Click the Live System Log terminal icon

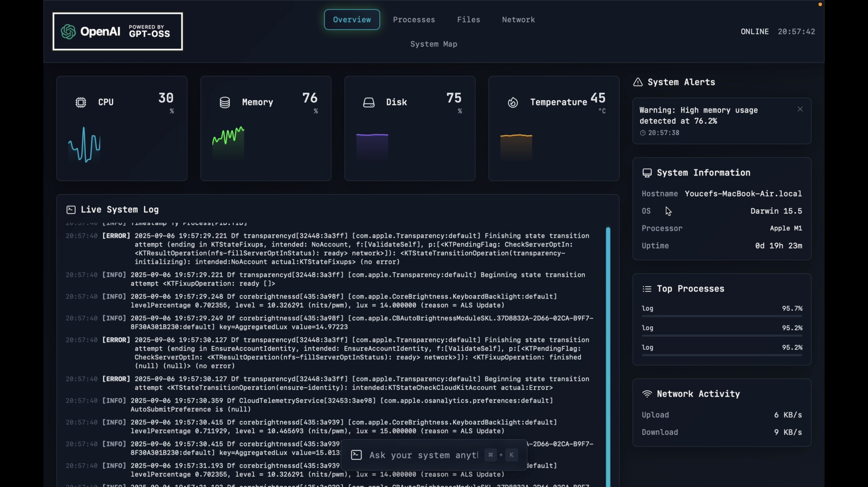click(x=71, y=210)
